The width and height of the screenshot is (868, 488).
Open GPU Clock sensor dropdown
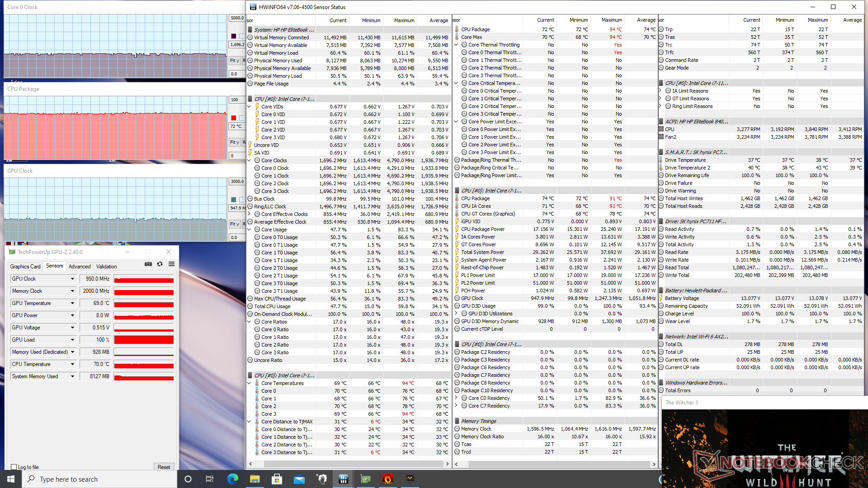72,279
